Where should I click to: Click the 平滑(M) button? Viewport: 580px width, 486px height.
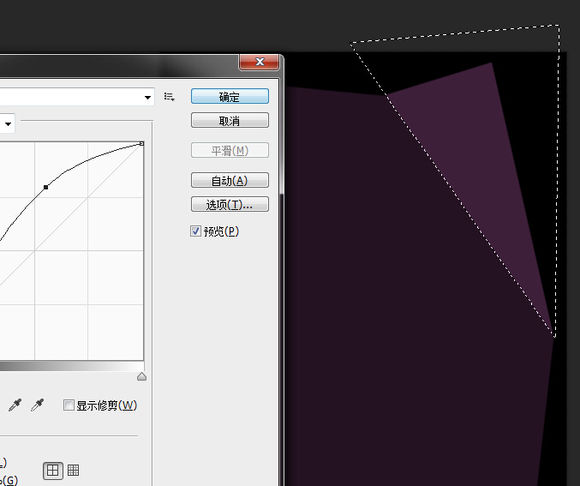pos(230,150)
